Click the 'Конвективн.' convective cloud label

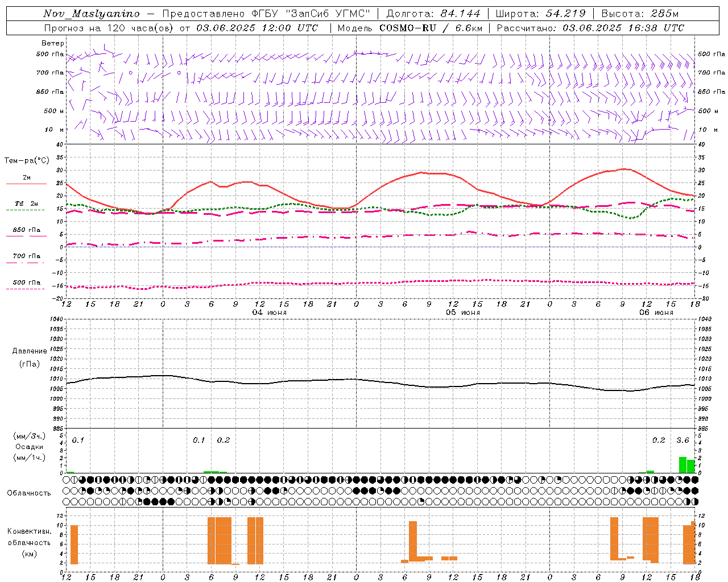pyautogui.click(x=30, y=531)
